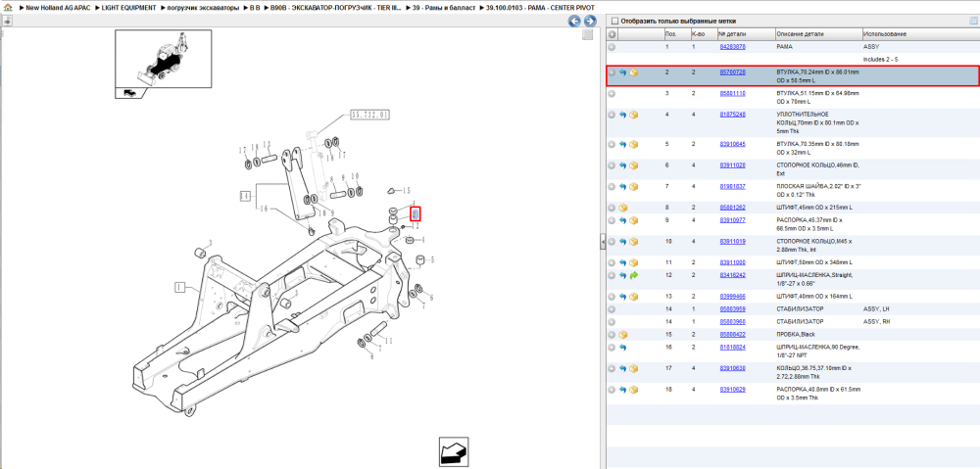980x469 pixels.
Task: Open part number link 85700728
Action: pyautogui.click(x=732, y=72)
